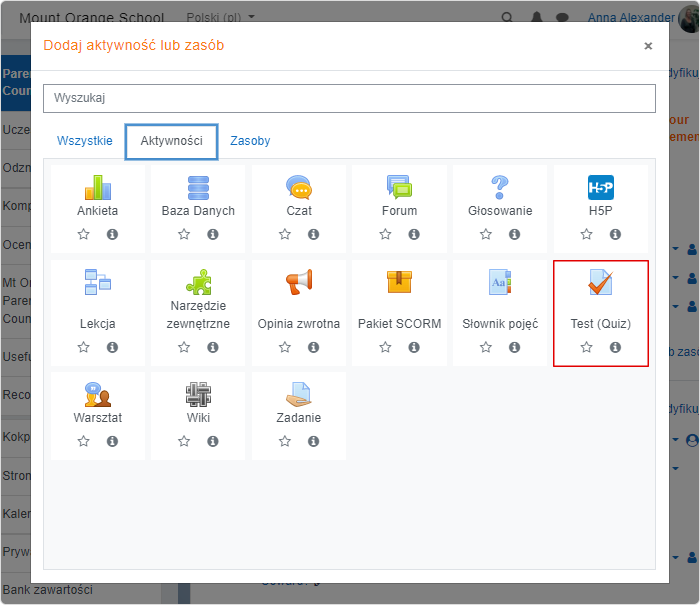Open the Polski (pl) language dropdown

220,17
